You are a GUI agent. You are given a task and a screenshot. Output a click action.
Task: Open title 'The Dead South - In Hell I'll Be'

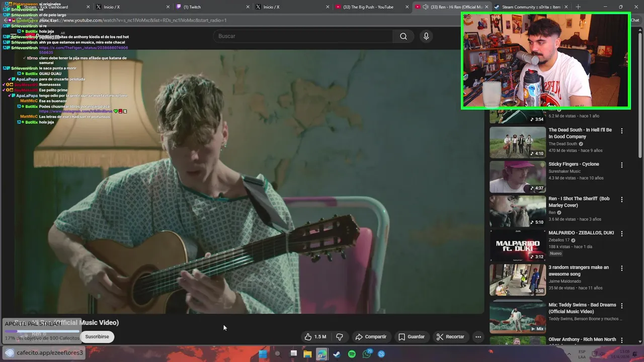580,133
